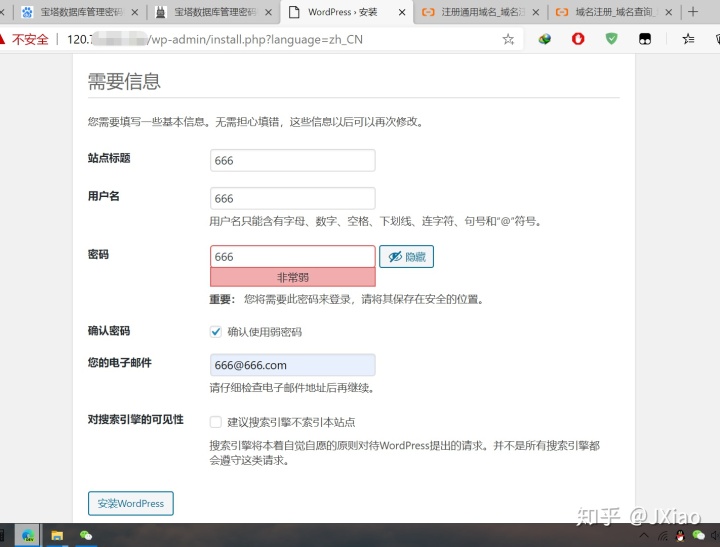
Task: Click the 请仔细检查电子邮件地址后再继续 hint text
Action: (292, 388)
